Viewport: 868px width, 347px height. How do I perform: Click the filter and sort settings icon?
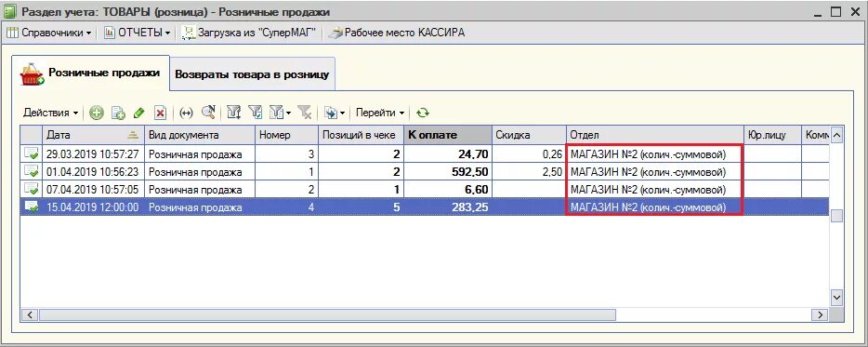[233, 113]
